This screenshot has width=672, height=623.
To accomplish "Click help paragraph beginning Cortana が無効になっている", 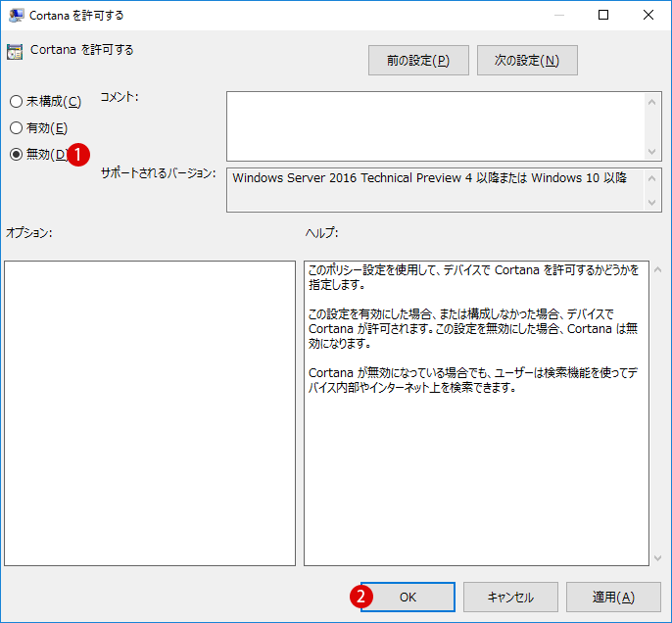I will coord(473,380).
